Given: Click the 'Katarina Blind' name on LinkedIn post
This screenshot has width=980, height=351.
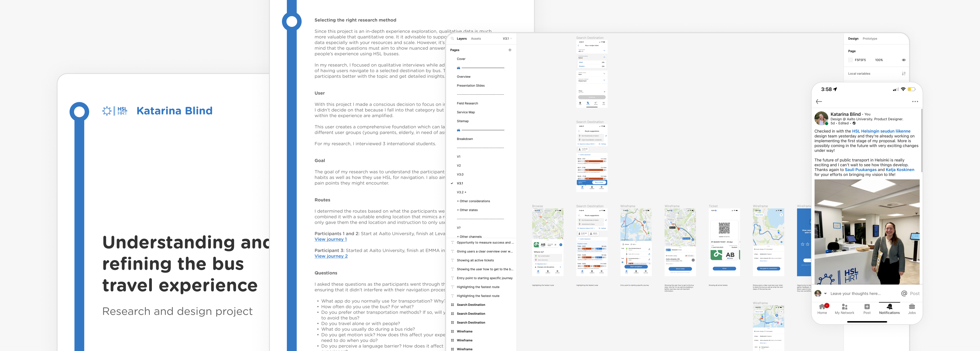Looking at the screenshot, I should 845,114.
